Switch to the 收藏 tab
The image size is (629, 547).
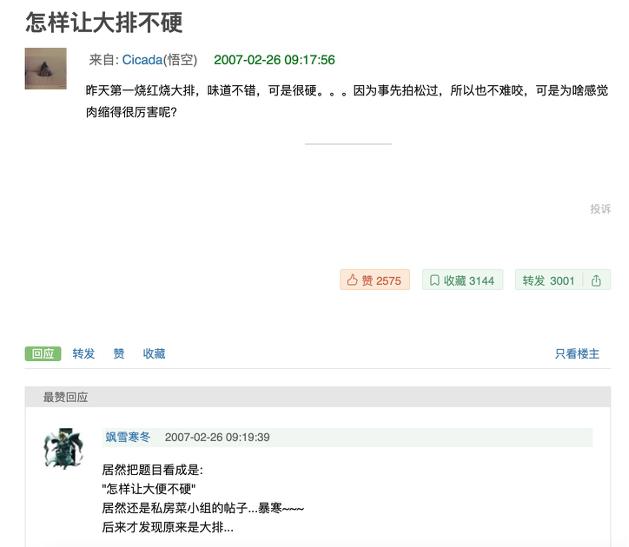point(154,354)
